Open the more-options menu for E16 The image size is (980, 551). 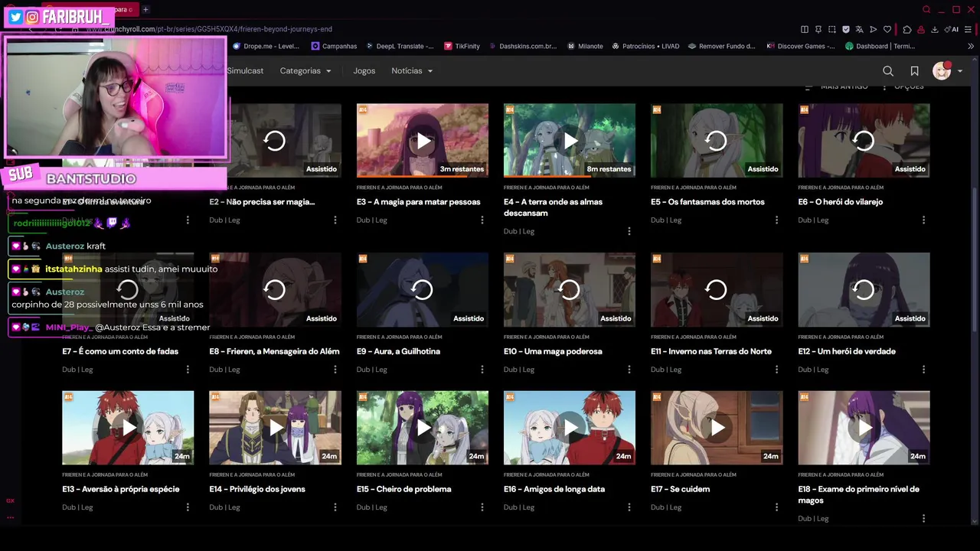(629, 507)
